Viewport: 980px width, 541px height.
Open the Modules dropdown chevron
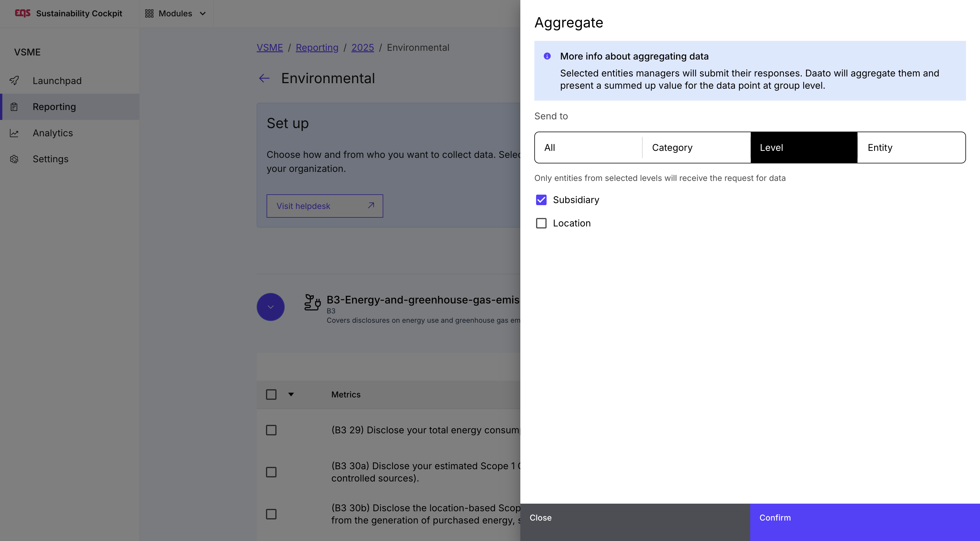tap(203, 14)
